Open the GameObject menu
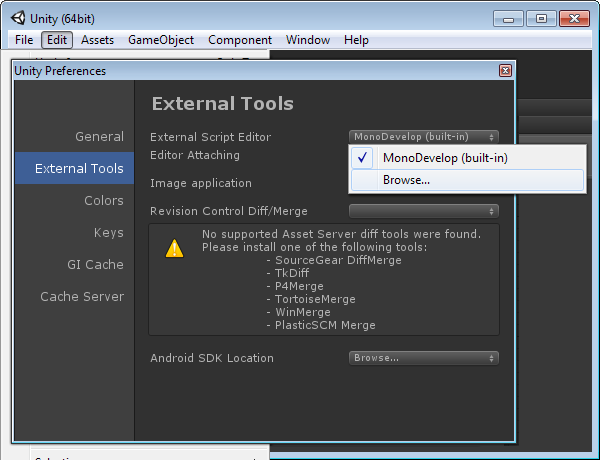 click(161, 40)
